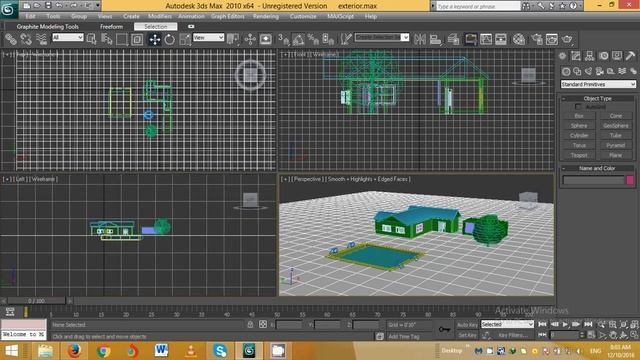Screen dimensions: 640x360
Task: Choose the Rectangular Selection Region tool
Action: click(x=122, y=39)
